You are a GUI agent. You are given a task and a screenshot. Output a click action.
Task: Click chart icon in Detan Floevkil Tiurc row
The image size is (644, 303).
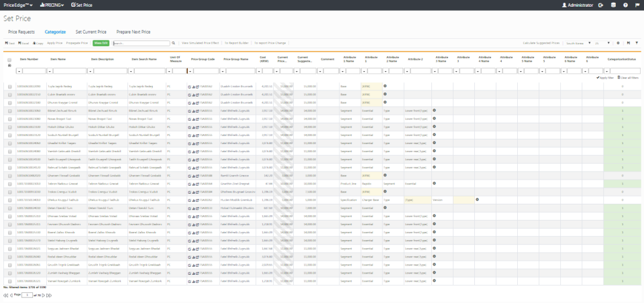[x=193, y=208]
